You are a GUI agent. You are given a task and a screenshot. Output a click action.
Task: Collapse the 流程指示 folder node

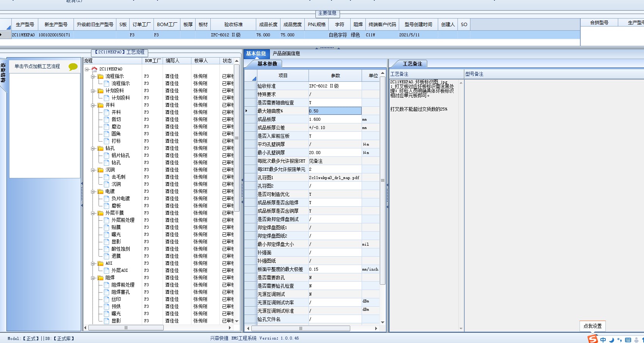pyautogui.click(x=93, y=76)
